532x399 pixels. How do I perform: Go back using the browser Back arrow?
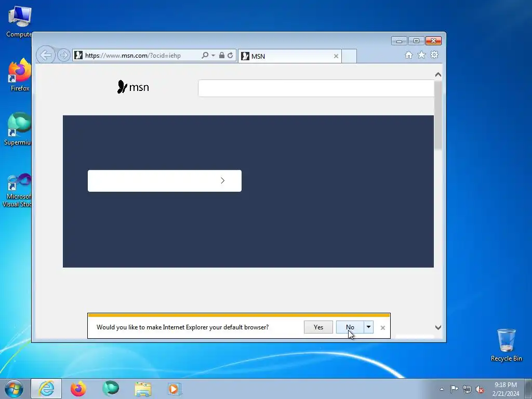[x=46, y=55]
